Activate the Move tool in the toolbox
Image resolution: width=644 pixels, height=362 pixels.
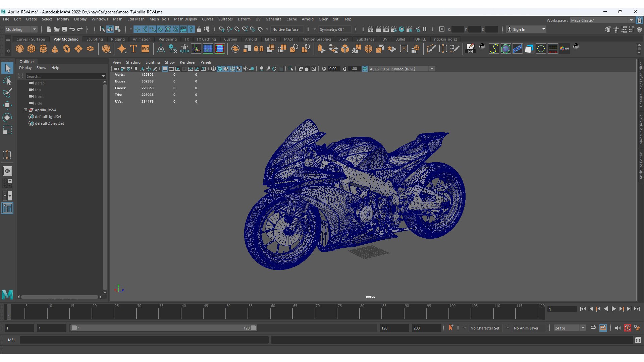(7, 105)
